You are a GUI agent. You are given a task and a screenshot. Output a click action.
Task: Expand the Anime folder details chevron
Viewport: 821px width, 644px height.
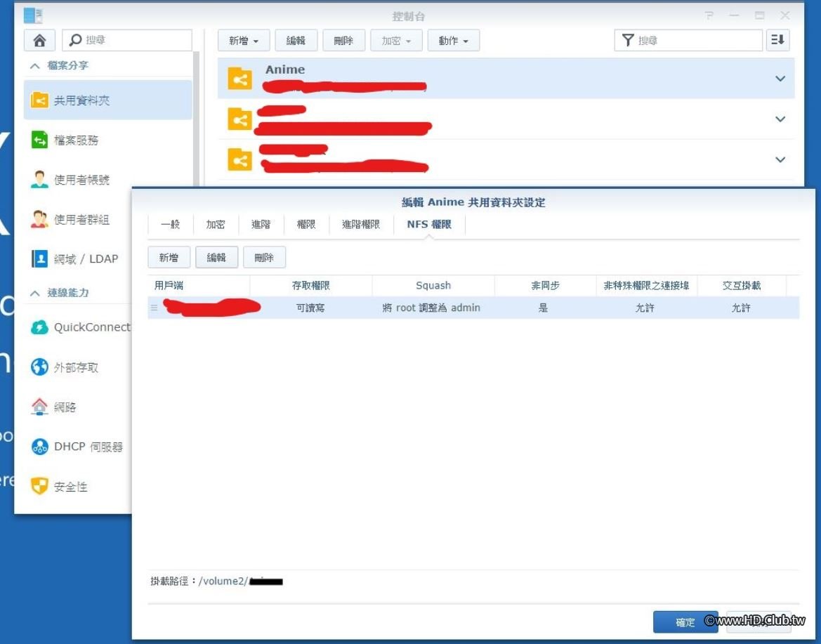780,79
